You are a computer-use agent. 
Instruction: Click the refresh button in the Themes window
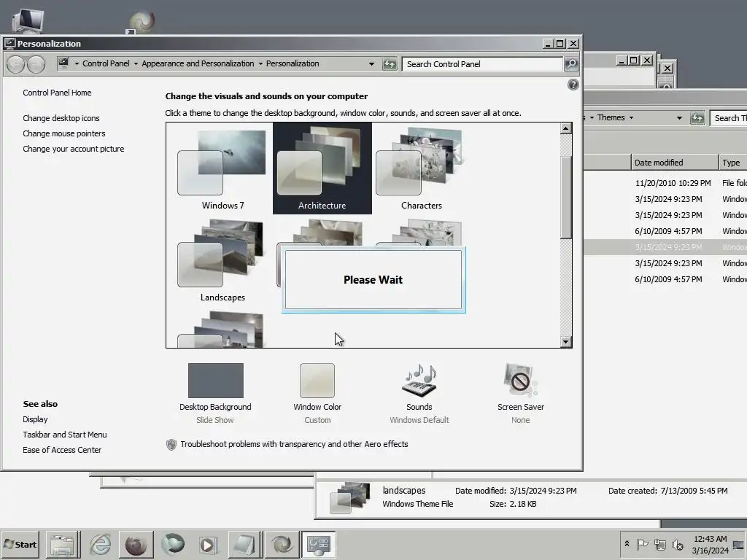(x=697, y=117)
